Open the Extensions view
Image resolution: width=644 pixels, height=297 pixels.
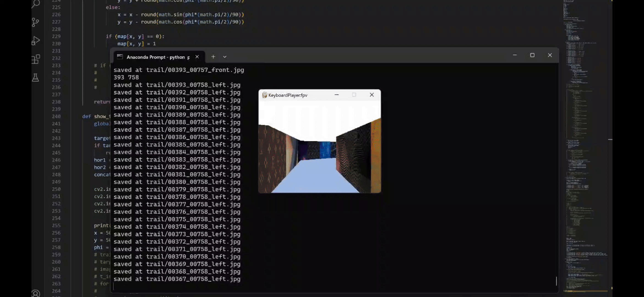click(x=36, y=59)
